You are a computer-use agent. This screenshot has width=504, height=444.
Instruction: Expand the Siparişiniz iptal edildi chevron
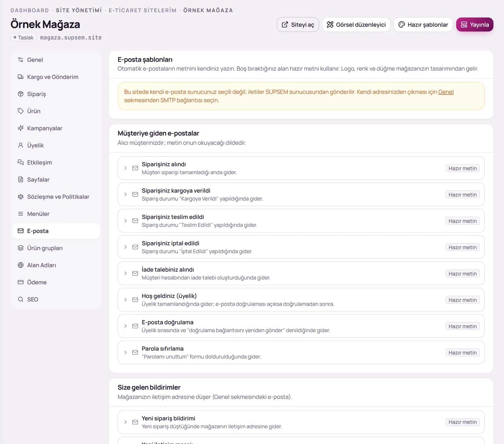125,247
